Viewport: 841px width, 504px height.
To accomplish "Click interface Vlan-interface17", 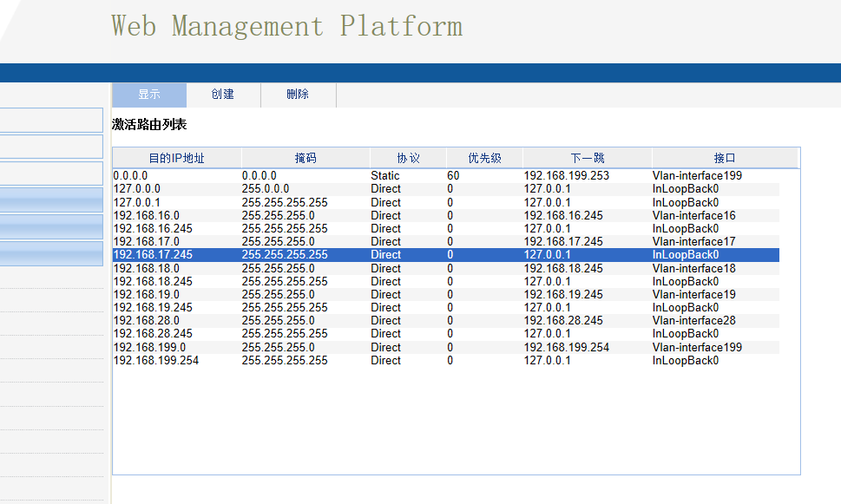I will click(694, 242).
